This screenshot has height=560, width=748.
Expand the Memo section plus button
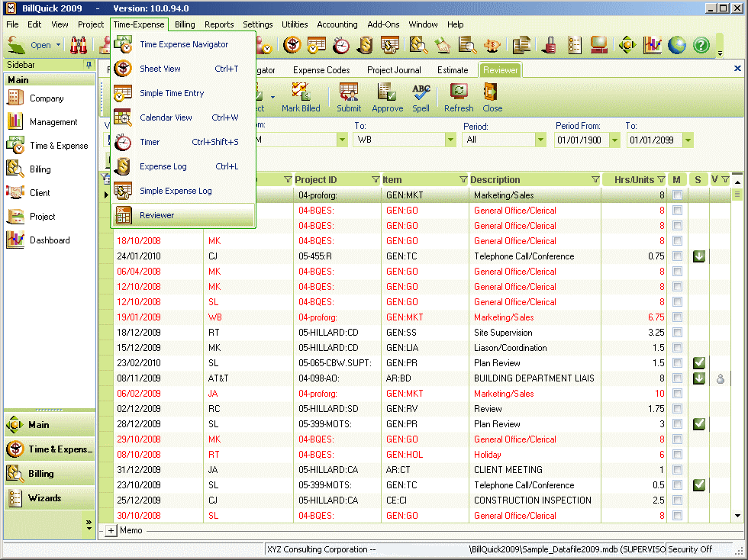click(111, 530)
